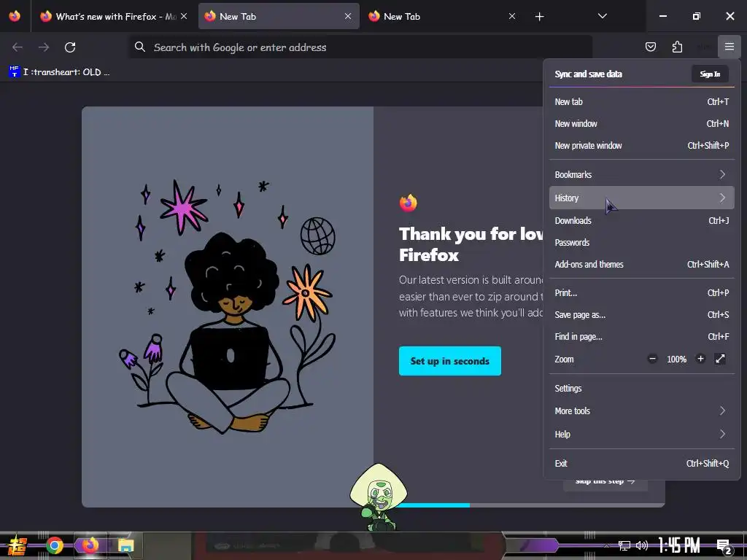This screenshot has width=747, height=560.
Task: Switch to the last New Tab
Action: (x=443, y=16)
